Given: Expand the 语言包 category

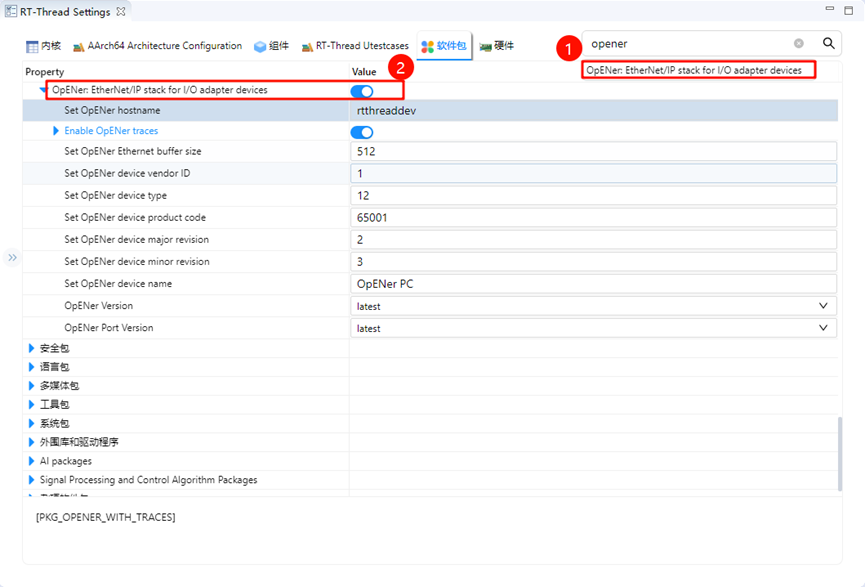Looking at the screenshot, I should click(31, 367).
